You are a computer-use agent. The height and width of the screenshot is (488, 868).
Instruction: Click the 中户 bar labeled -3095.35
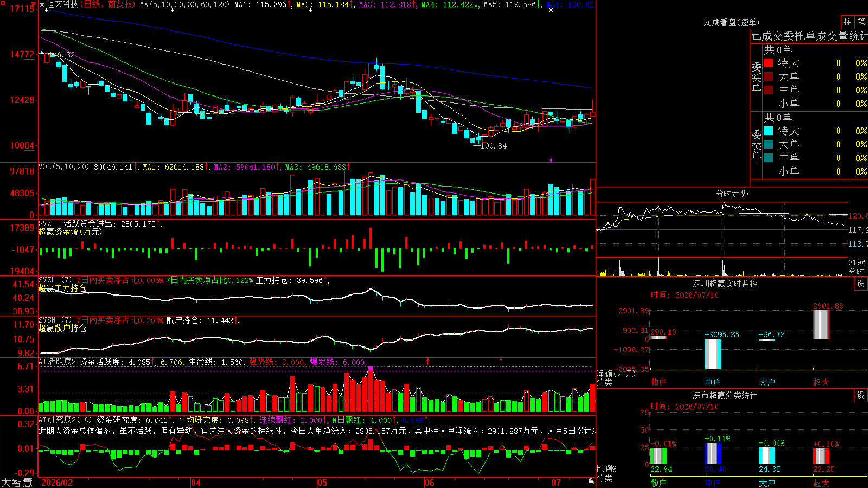713,354
